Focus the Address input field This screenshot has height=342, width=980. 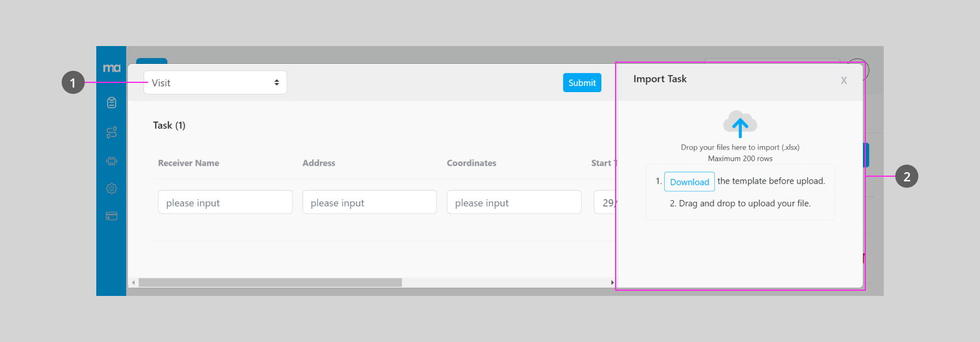tap(369, 203)
